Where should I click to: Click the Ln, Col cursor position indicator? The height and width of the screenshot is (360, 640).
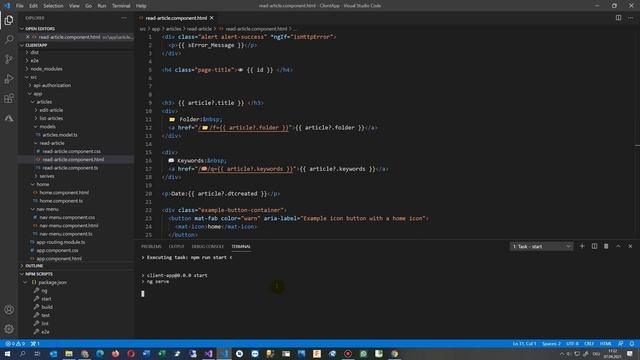tap(524, 344)
